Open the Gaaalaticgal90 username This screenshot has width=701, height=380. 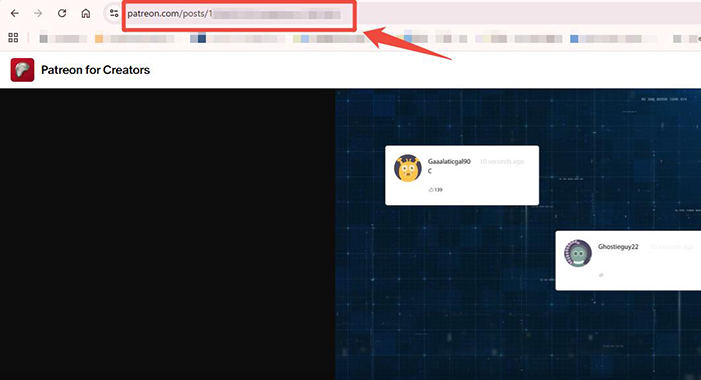(449, 161)
